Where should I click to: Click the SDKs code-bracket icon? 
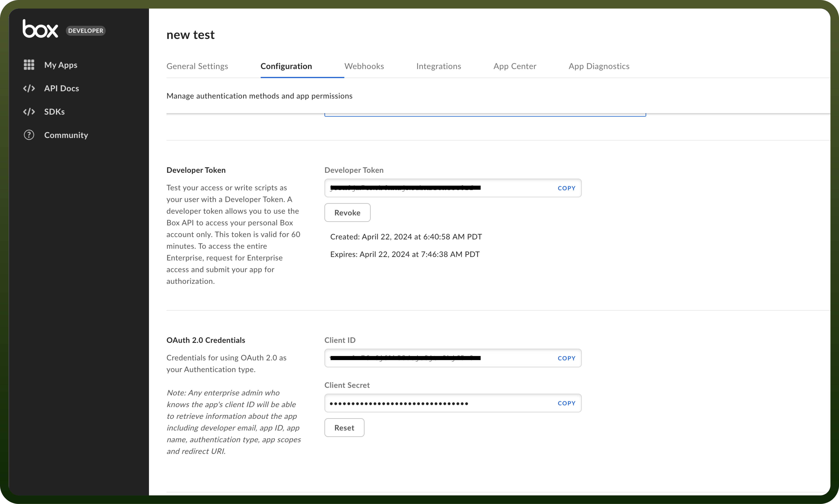(x=29, y=112)
